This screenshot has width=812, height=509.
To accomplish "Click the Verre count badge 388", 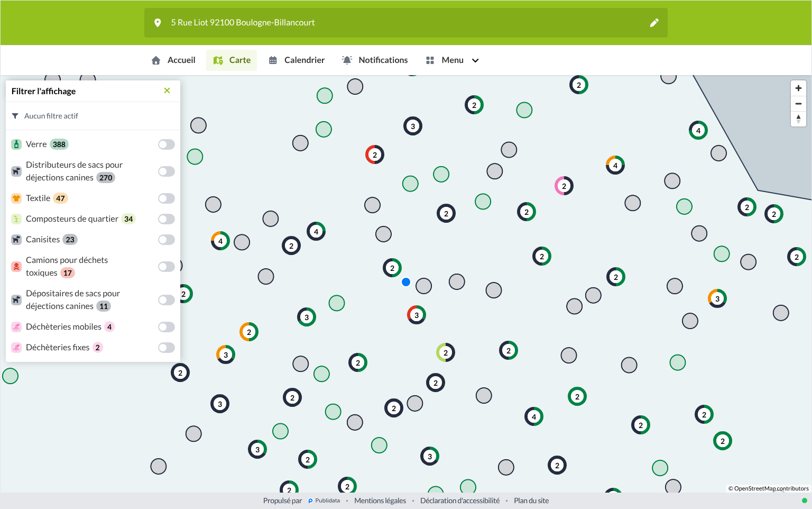I will coord(59,144).
